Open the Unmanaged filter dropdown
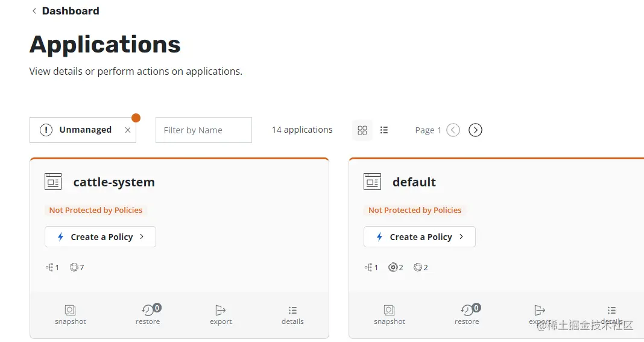644x342 pixels. [83, 130]
